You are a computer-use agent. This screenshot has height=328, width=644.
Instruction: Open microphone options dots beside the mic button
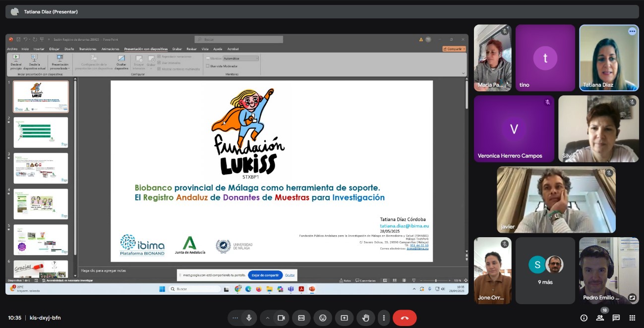coord(235,318)
